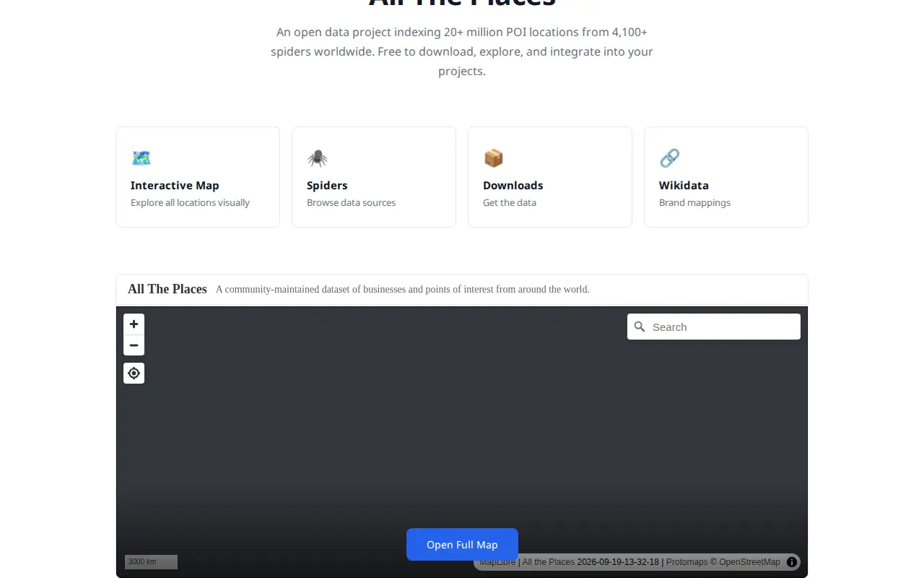Click the chain link icon on the Wikidata card
The image size is (924, 578).
point(669,158)
